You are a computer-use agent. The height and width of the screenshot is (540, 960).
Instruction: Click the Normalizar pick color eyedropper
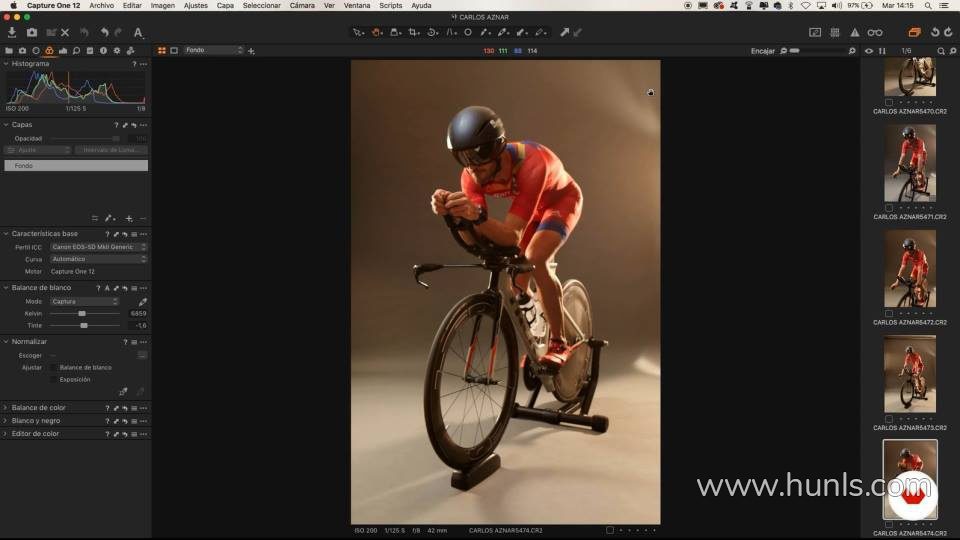coord(123,391)
